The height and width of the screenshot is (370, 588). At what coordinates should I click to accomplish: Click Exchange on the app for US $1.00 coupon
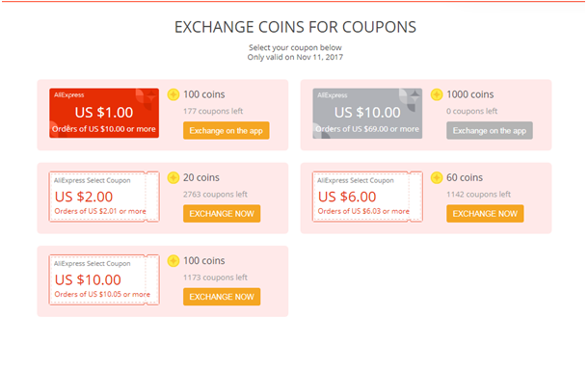(227, 130)
